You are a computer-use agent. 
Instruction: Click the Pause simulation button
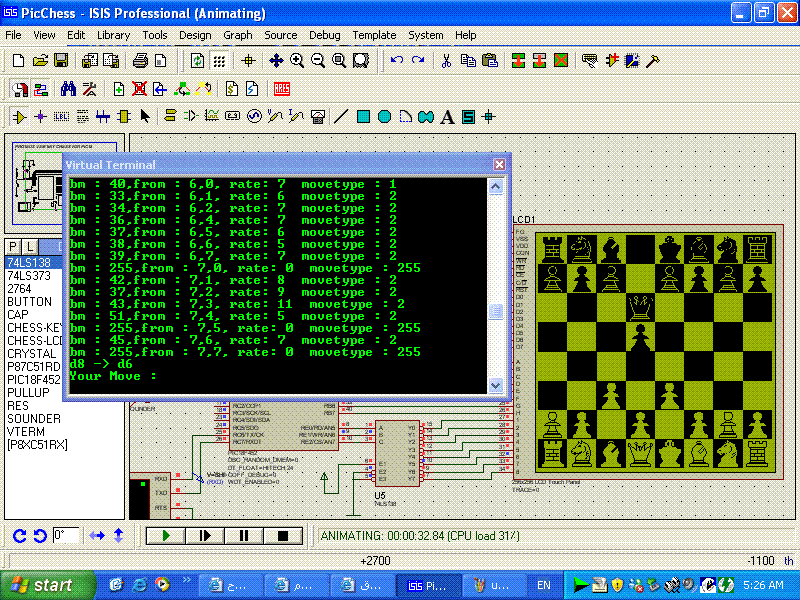pos(243,536)
